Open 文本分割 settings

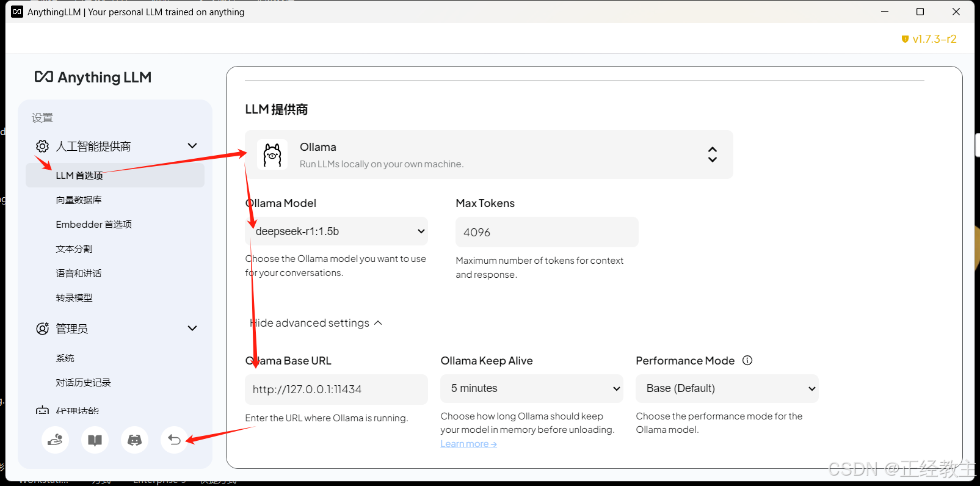pyautogui.click(x=74, y=248)
